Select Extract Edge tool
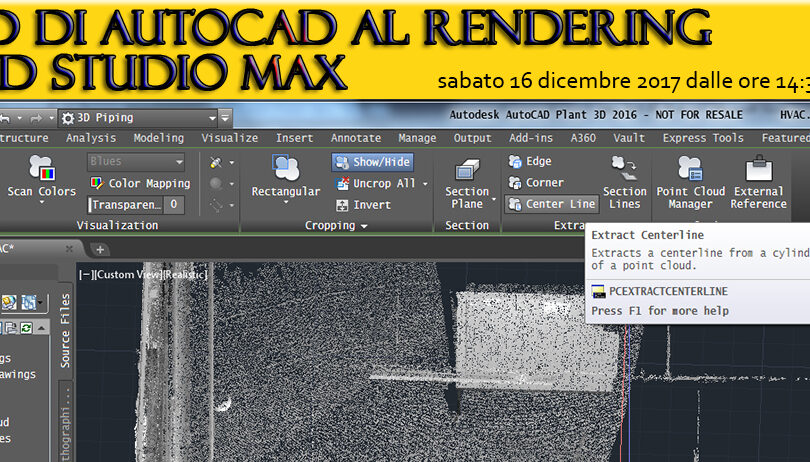 tap(530, 162)
